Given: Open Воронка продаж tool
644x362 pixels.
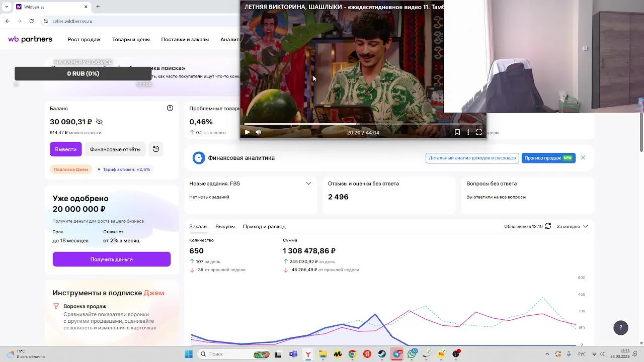Looking at the screenshot, I should click(x=85, y=306).
